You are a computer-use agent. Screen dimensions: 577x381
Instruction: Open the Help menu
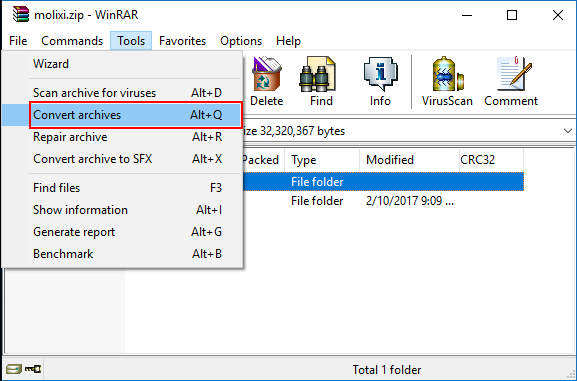288,41
